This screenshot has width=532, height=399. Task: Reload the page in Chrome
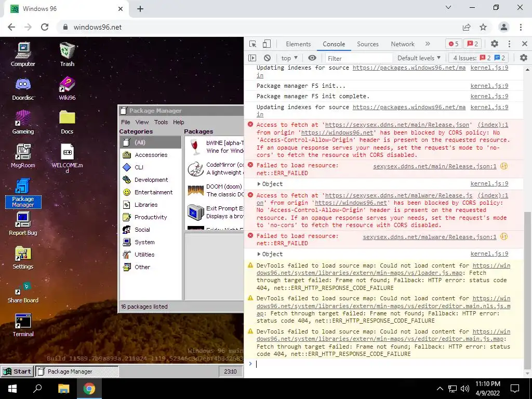tap(45, 27)
